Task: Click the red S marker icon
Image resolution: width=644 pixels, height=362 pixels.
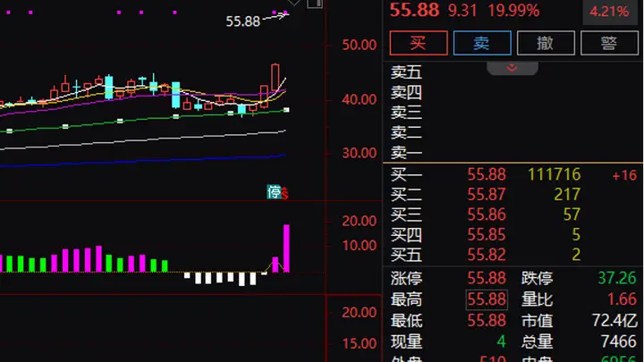Action: click(x=284, y=193)
